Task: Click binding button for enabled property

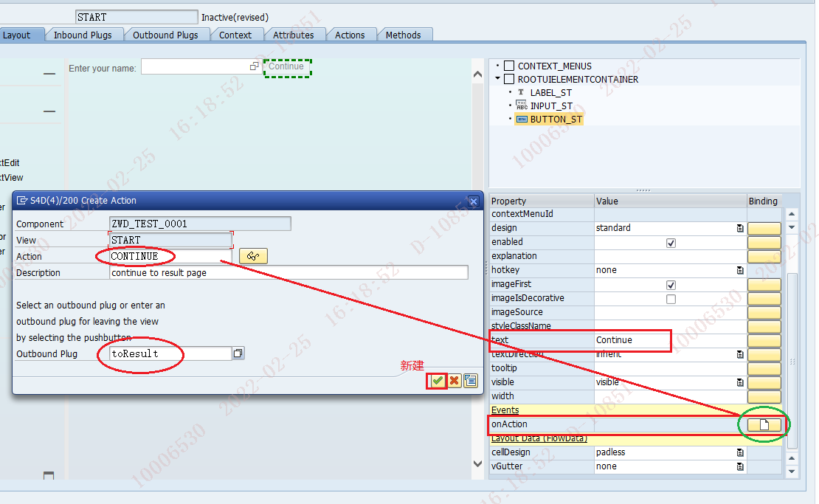Action: (764, 243)
